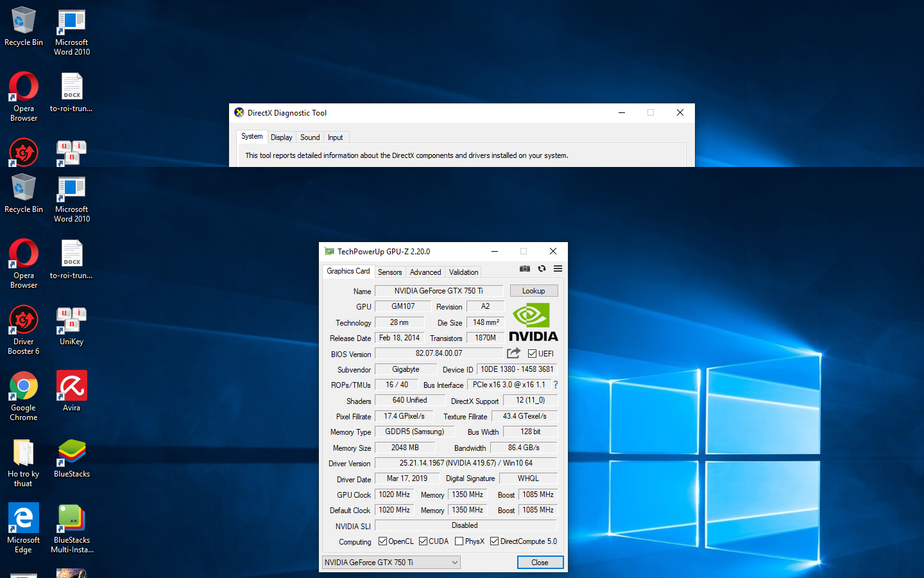Click the Boost value in the GPU Clock row
924x578 pixels.
pyautogui.click(x=538, y=495)
